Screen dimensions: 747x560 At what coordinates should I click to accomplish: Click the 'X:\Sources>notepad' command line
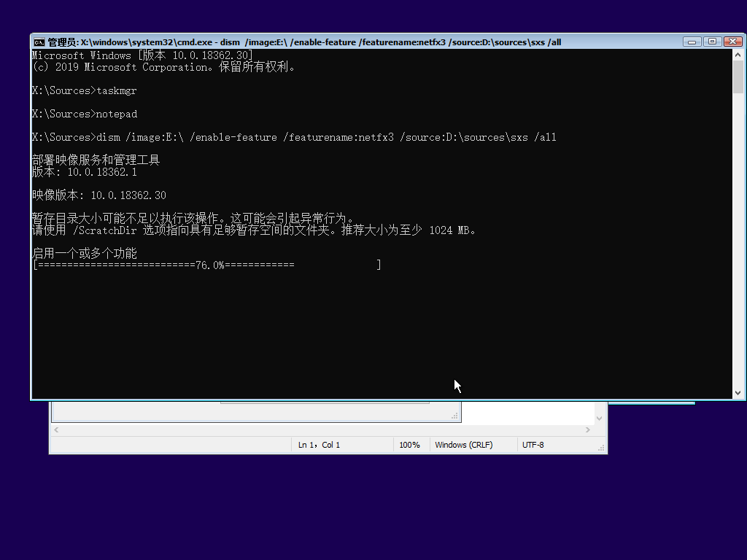(x=85, y=114)
